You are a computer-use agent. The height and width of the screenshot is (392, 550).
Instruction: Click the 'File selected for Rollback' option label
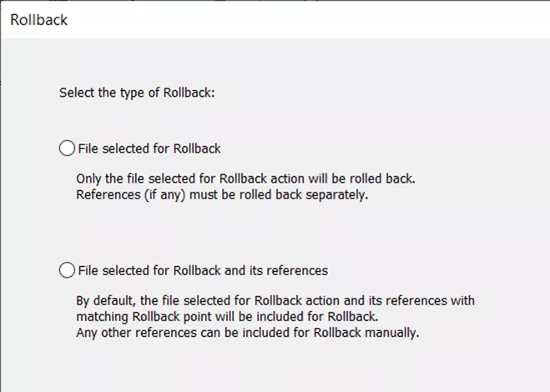149,148
